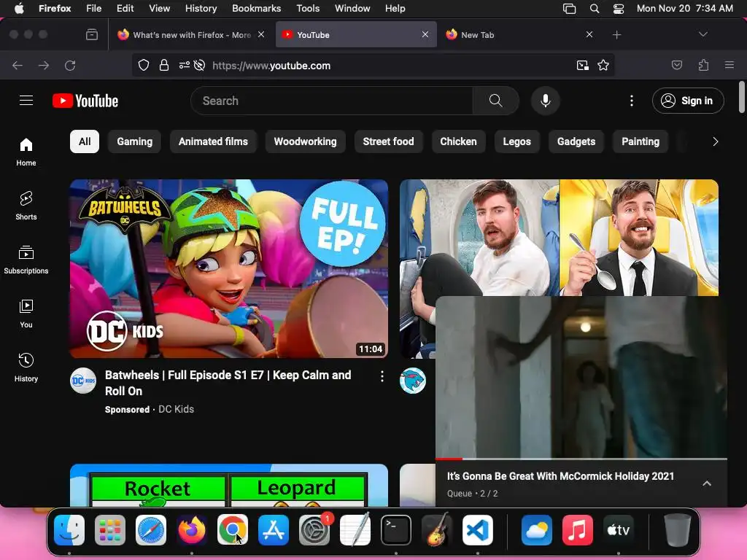Open the autoplay blocked permission icon

(200, 65)
